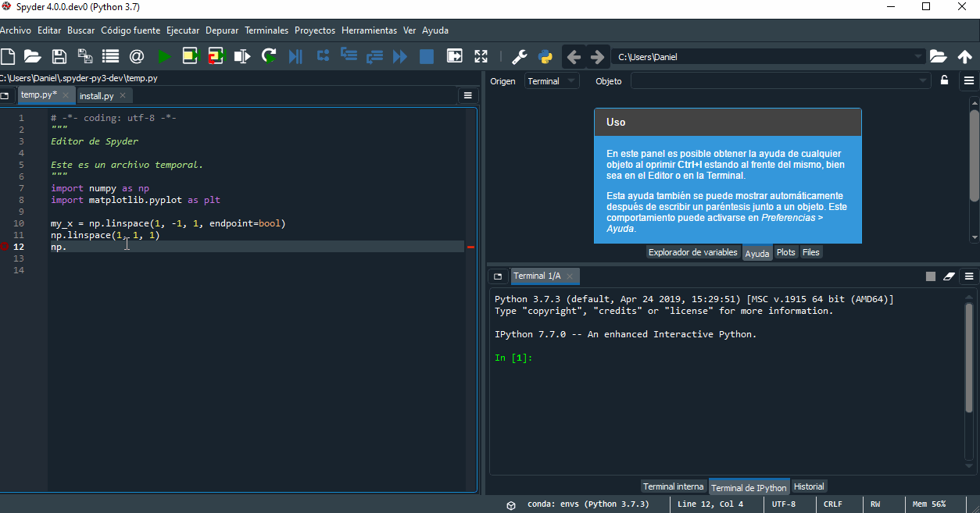Open the Depurar menu

(x=223, y=30)
